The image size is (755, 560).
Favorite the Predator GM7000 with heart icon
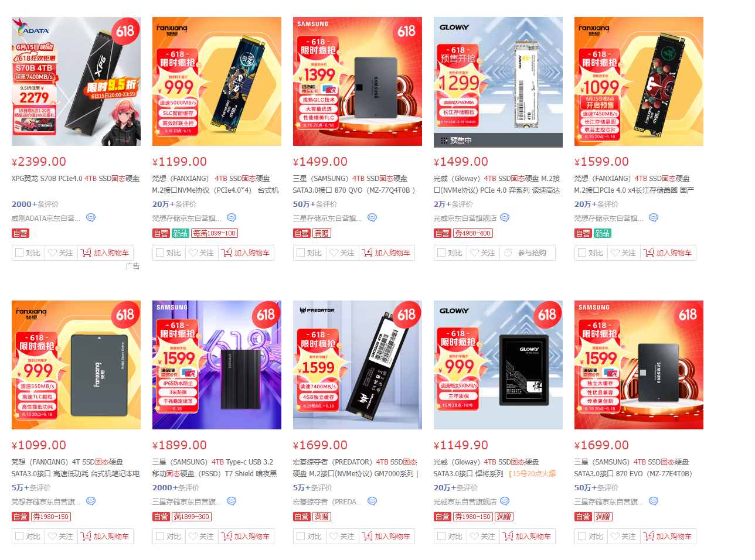334,536
